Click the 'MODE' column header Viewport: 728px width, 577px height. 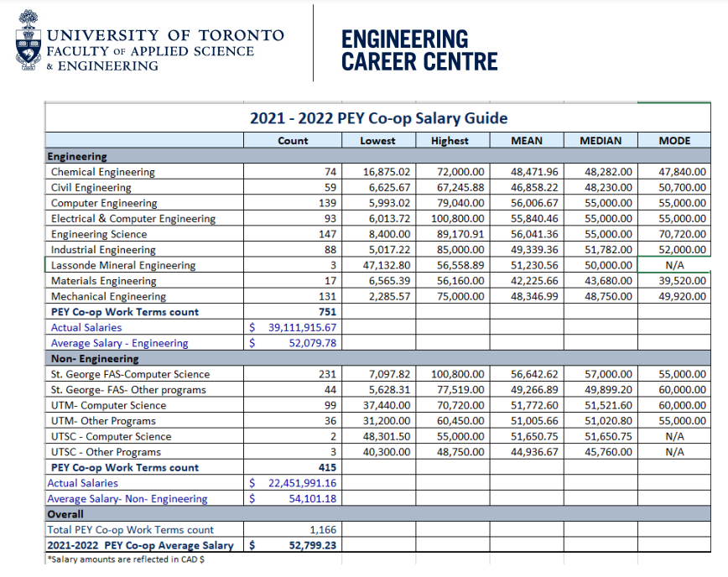click(x=674, y=141)
